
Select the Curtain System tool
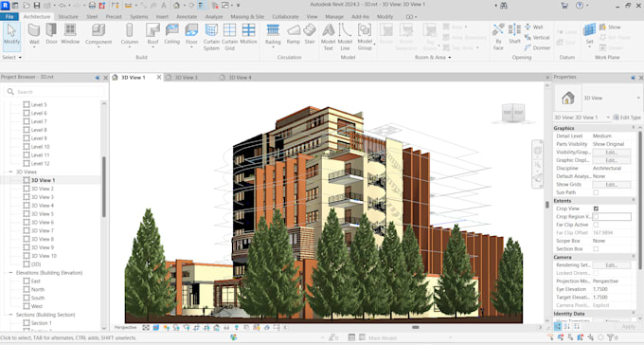211,37
